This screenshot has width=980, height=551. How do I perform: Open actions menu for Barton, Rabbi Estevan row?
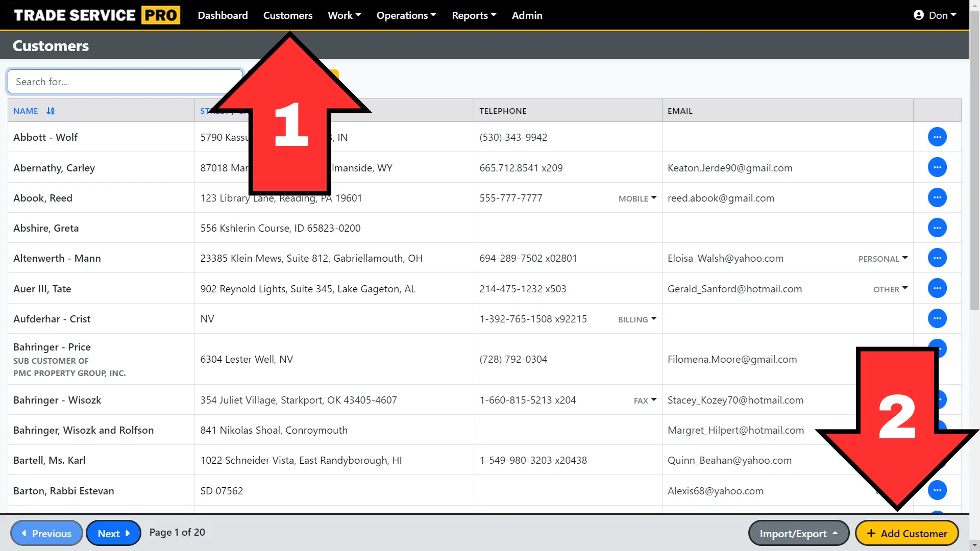(937, 490)
